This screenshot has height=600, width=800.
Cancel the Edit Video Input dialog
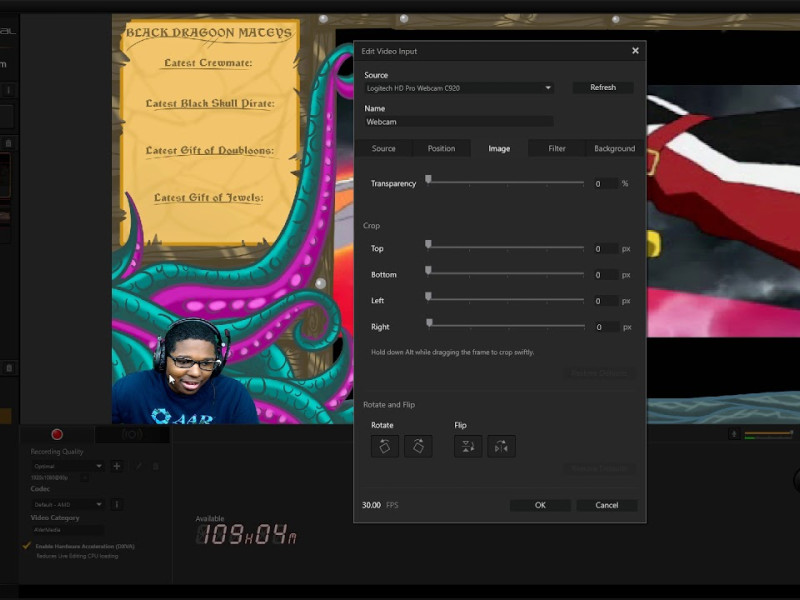click(607, 505)
